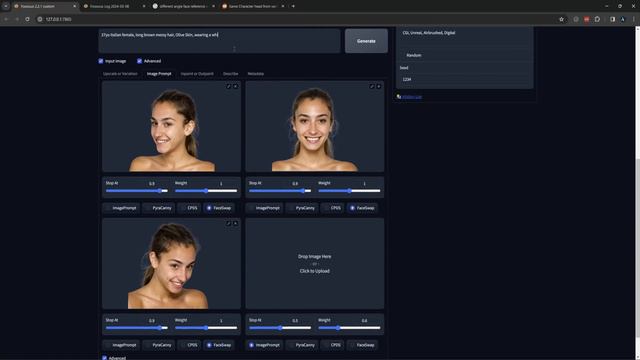This screenshot has width=640, height=360.
Task: Toggle the Input Image checkbox
Action: [101, 61]
